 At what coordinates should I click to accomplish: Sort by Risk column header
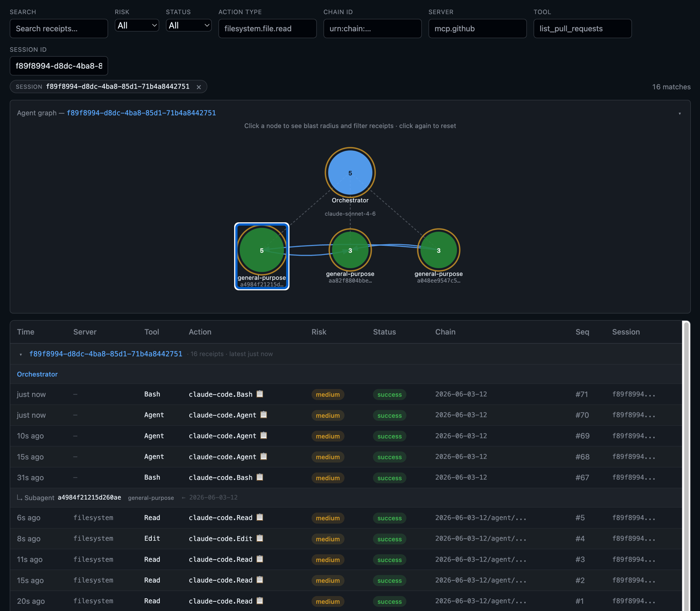[x=319, y=332]
